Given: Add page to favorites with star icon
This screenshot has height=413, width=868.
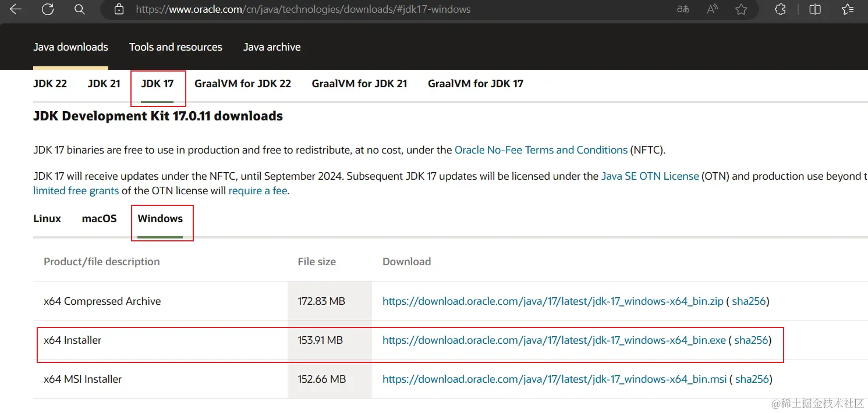Looking at the screenshot, I should pyautogui.click(x=741, y=9).
